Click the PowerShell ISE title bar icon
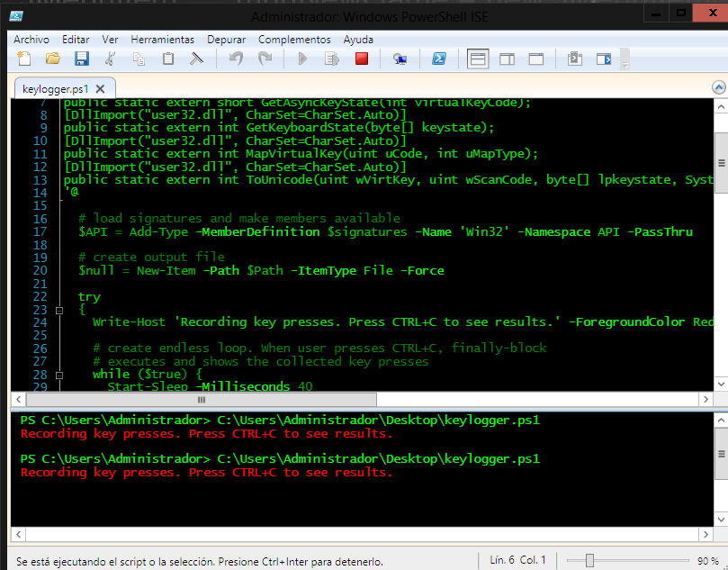Viewport: 728px width, 570px height. [16, 16]
